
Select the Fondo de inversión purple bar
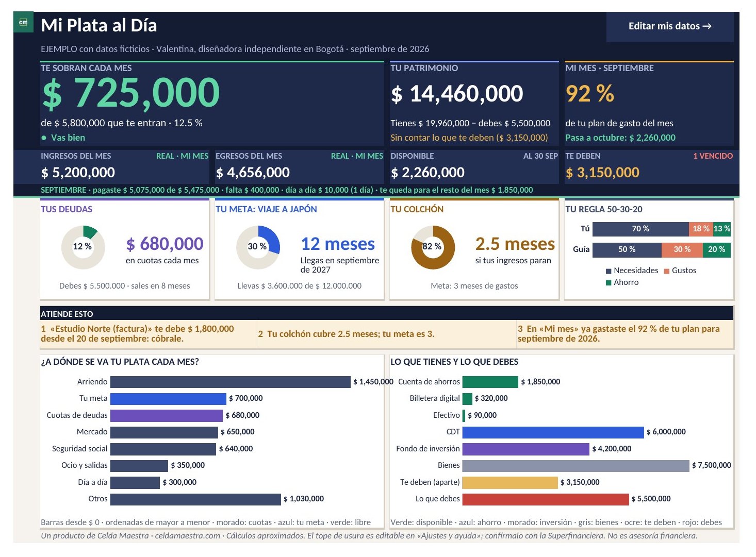point(526,449)
